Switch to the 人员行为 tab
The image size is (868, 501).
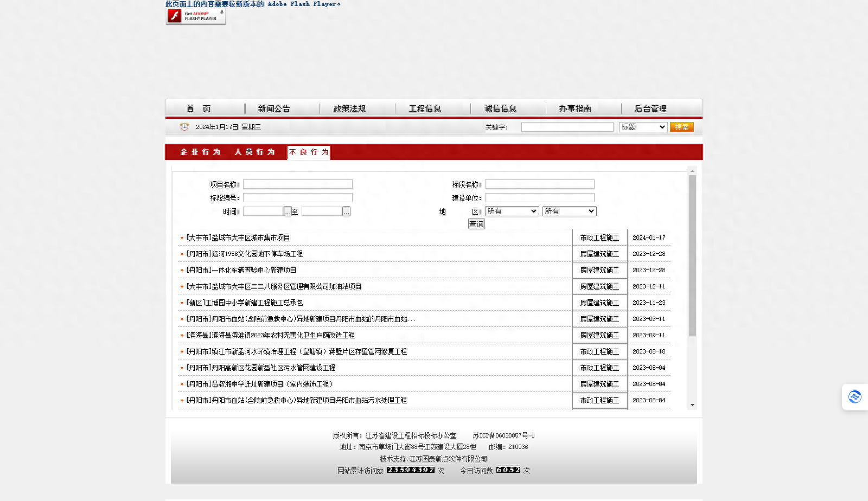tap(255, 152)
